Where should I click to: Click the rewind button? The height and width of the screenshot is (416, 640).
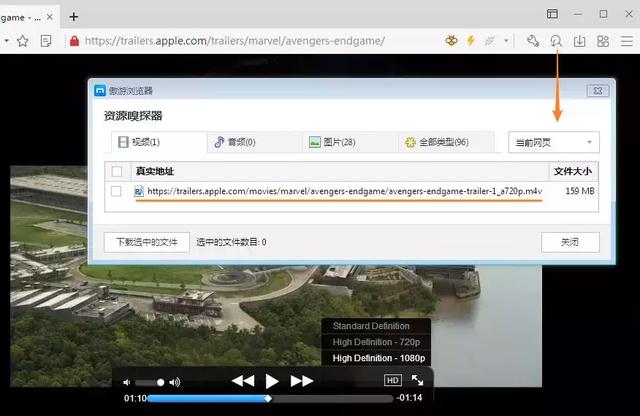pyautogui.click(x=243, y=381)
